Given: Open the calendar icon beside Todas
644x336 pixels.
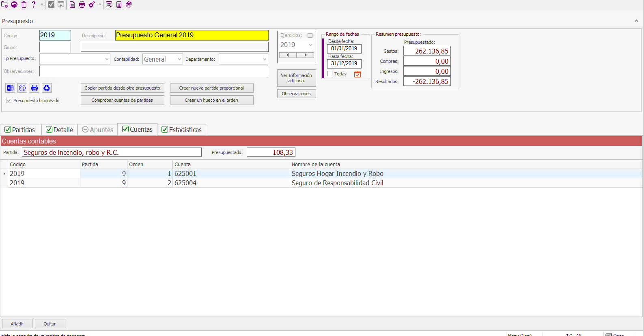Looking at the screenshot, I should [358, 74].
